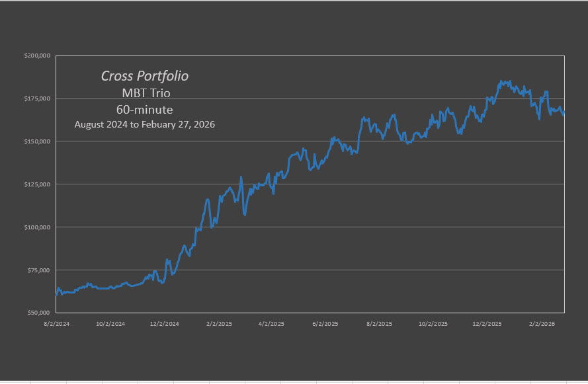Click the "Cross Portfolio" chart title text

pyautogui.click(x=144, y=76)
